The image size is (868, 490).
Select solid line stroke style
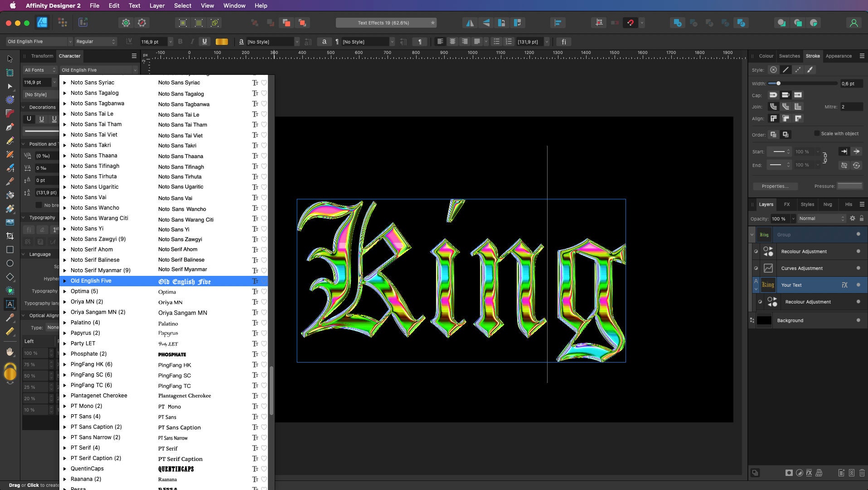click(786, 70)
